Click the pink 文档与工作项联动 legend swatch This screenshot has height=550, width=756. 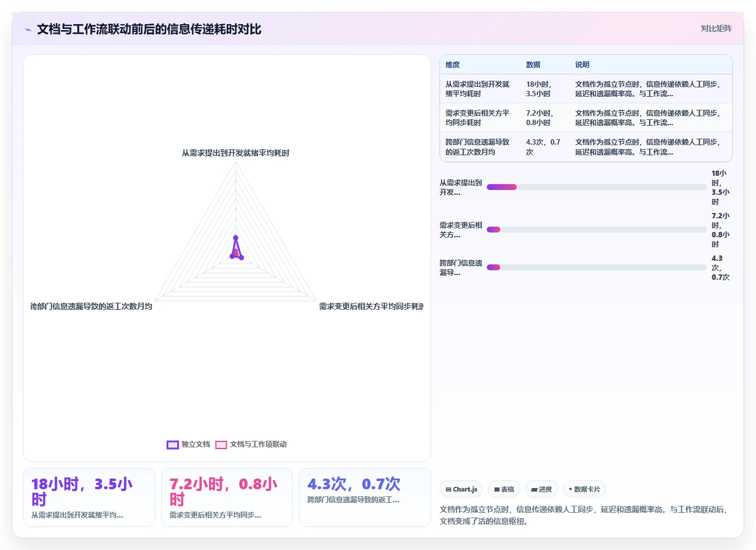(221, 444)
